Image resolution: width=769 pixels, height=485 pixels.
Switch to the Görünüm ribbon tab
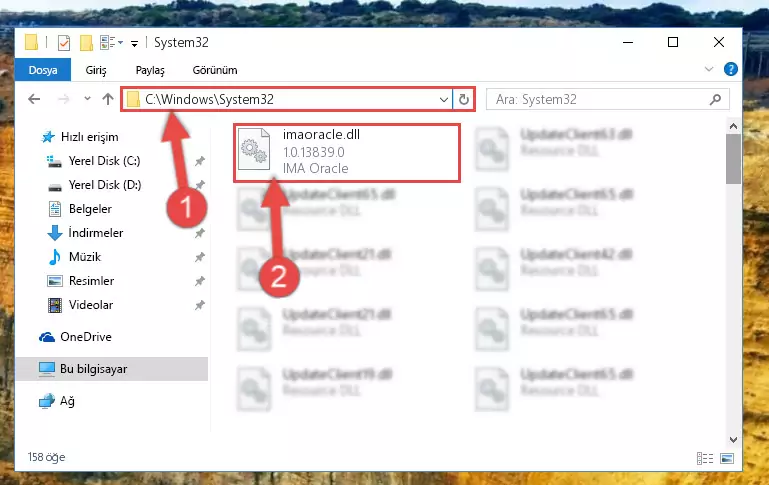215,70
